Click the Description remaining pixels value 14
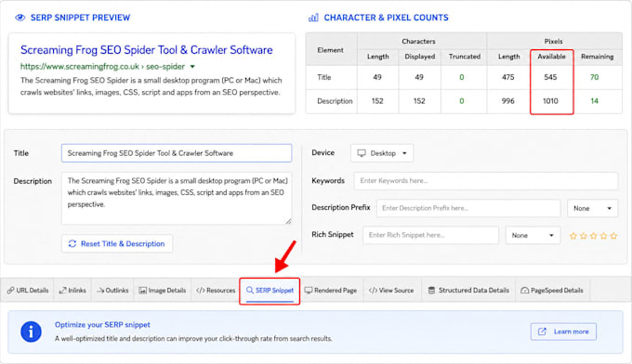Image resolution: width=632 pixels, height=364 pixels. tap(595, 101)
